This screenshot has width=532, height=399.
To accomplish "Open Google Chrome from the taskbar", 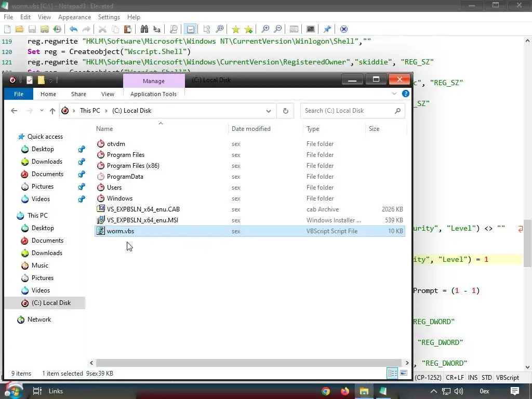I will click(x=326, y=391).
